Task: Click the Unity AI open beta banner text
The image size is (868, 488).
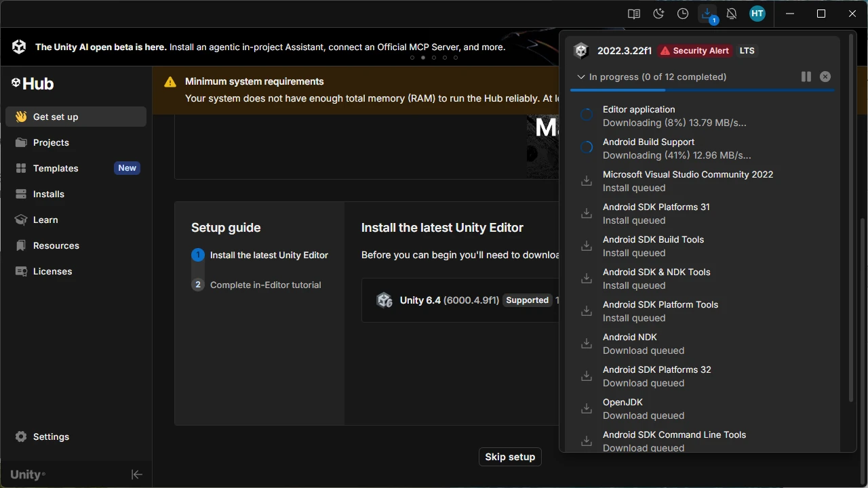Action: coord(271,47)
